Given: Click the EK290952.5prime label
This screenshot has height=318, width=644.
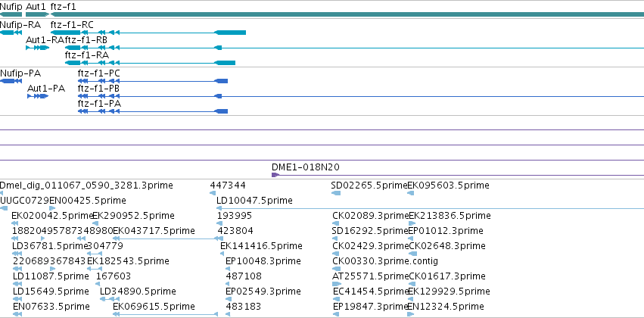Looking at the screenshot, I should click(x=133, y=216).
